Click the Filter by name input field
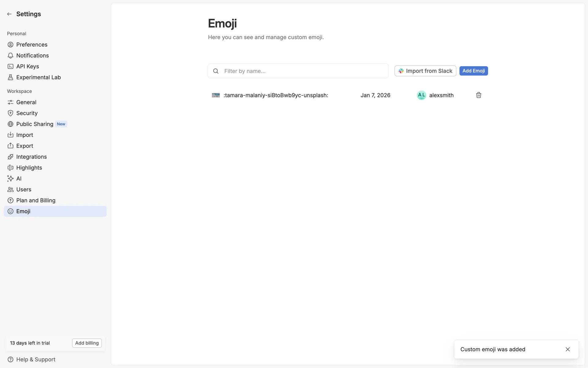Viewport: 588px width, 368px height. 303,71
